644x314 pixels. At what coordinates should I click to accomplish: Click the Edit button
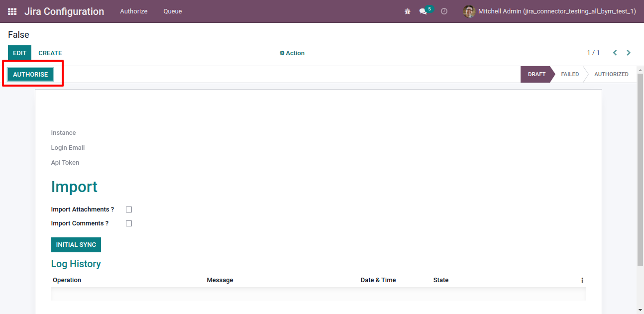(x=19, y=53)
